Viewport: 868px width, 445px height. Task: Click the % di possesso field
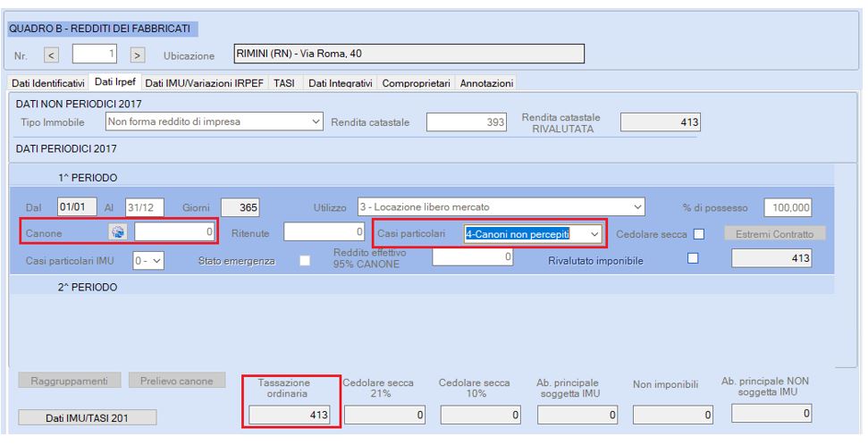coord(788,207)
